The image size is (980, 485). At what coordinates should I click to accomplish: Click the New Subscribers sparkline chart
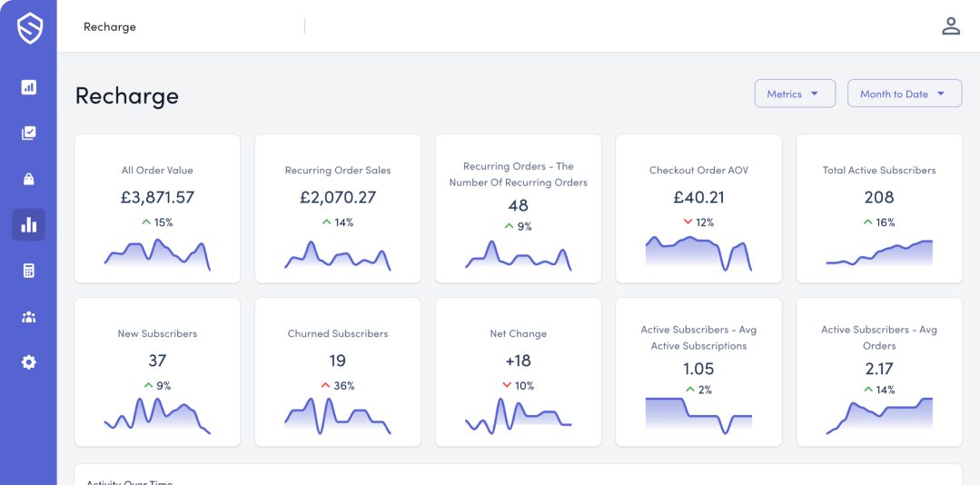point(157,416)
